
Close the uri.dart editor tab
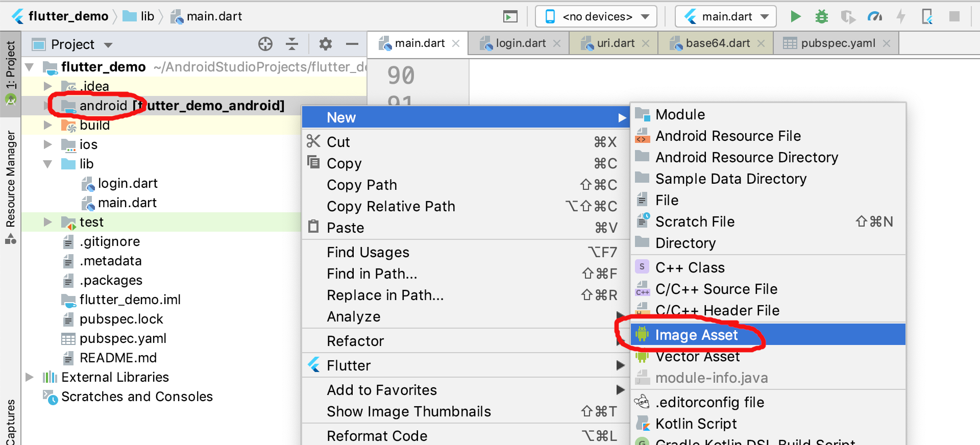coord(646,43)
